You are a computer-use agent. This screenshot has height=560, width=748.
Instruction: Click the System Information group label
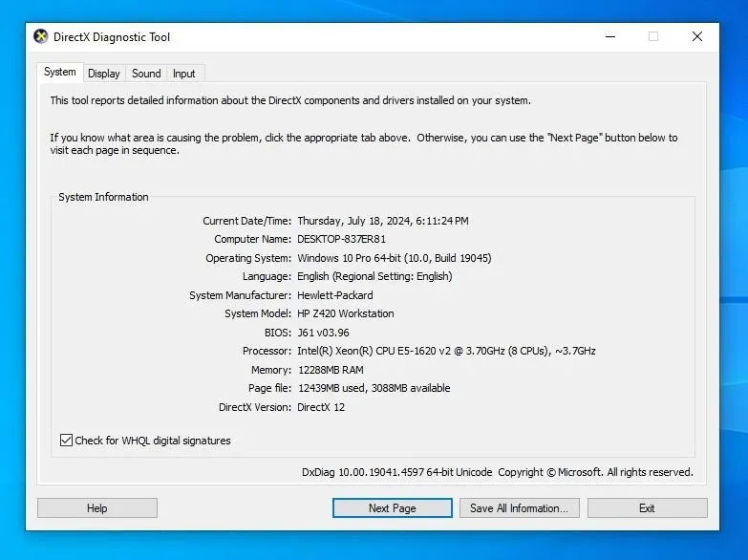[x=103, y=197]
